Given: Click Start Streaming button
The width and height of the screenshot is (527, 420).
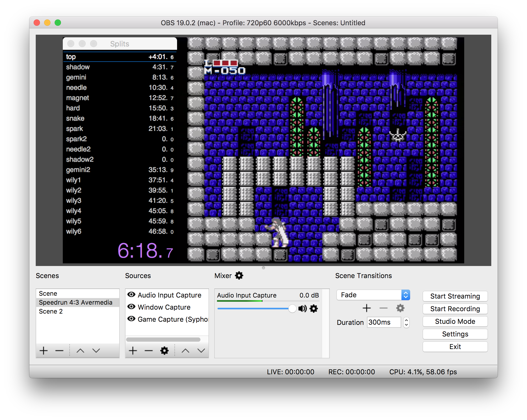Looking at the screenshot, I should click(455, 296).
